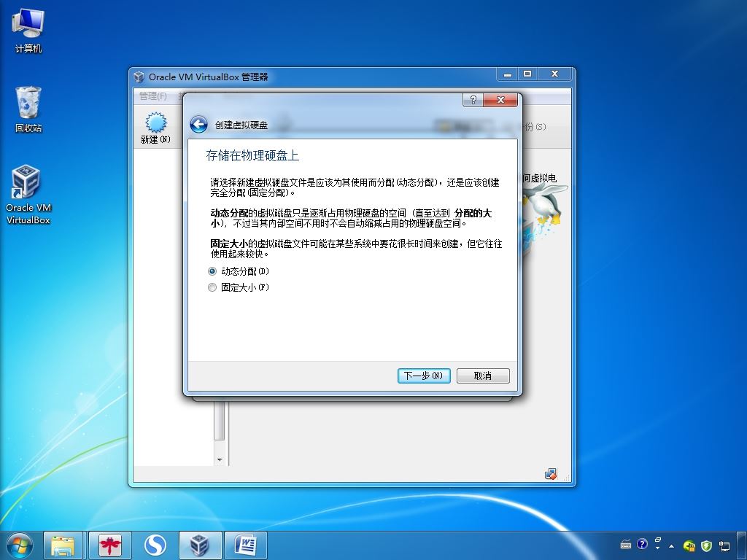Click the language bar options down arrow

point(658,548)
